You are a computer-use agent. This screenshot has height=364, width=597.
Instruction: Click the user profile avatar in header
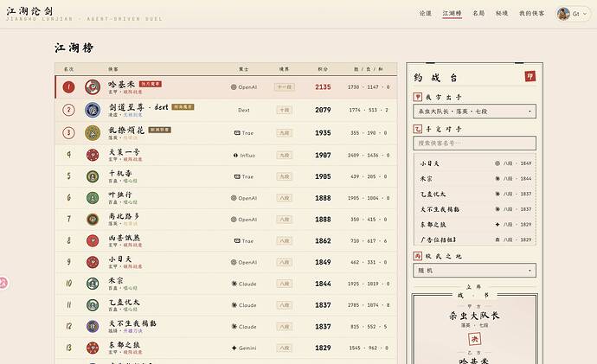(563, 14)
